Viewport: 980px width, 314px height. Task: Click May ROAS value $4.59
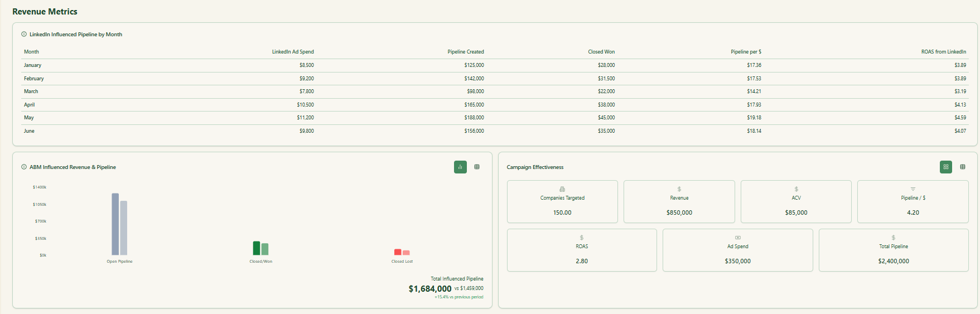tap(960, 118)
